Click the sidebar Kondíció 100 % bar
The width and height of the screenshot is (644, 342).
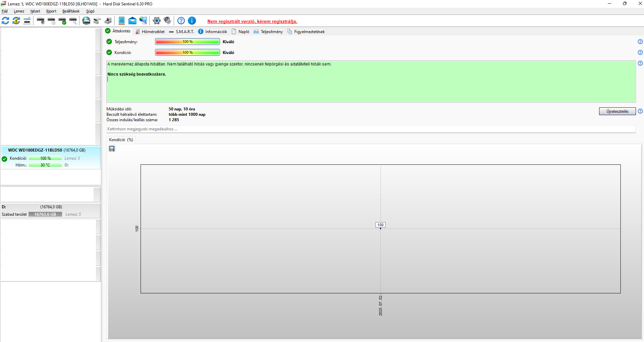click(x=45, y=158)
